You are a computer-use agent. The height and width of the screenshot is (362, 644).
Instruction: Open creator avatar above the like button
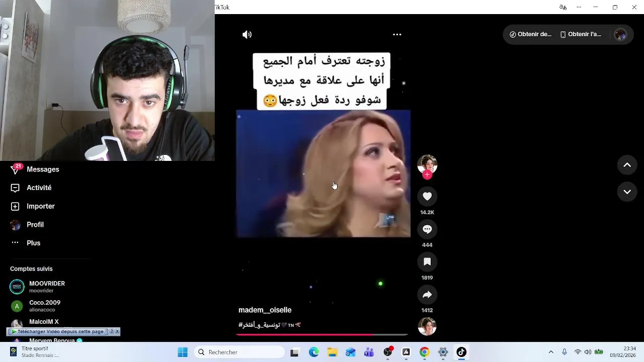pos(427,164)
